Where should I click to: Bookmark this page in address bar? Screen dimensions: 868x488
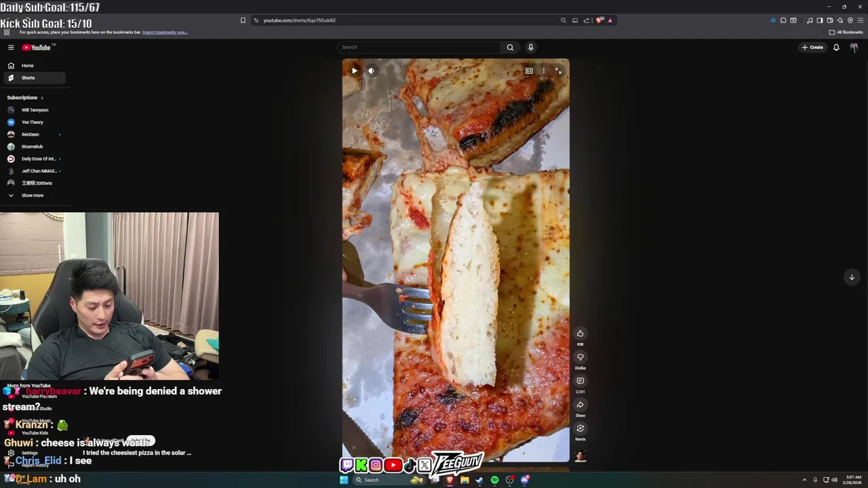(243, 20)
